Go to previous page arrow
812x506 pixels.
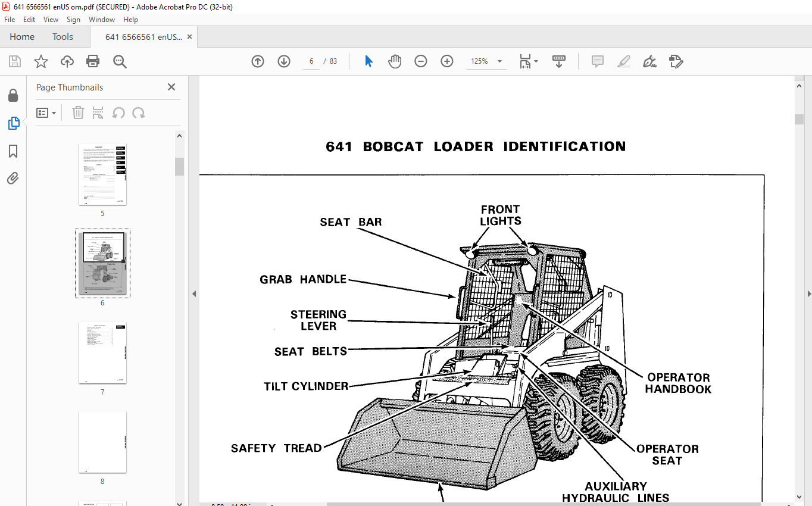pos(258,61)
